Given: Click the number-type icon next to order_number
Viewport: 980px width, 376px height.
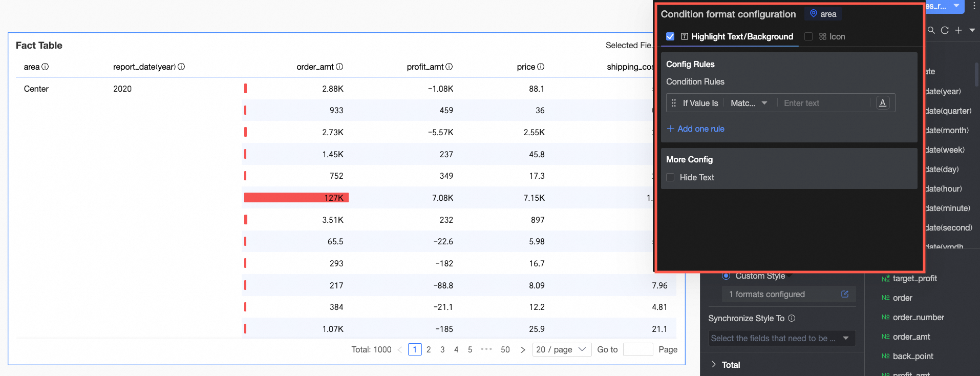Looking at the screenshot, I should coord(885,317).
